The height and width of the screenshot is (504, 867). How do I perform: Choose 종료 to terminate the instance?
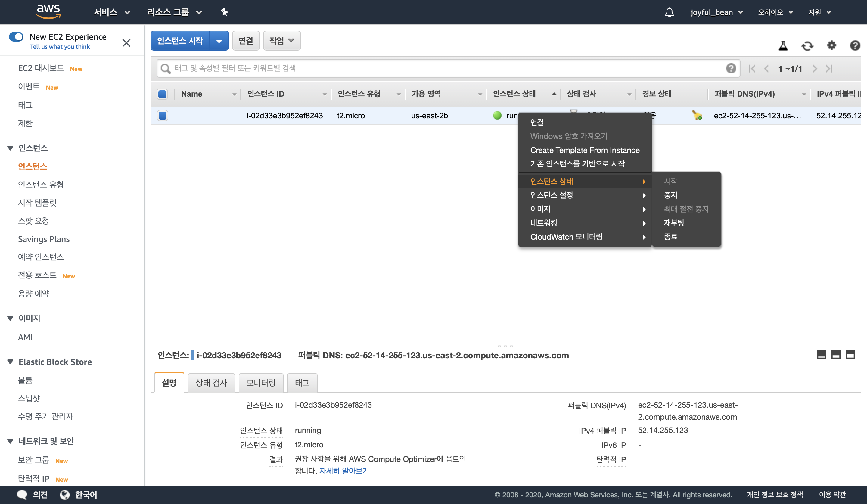[x=686, y=237]
